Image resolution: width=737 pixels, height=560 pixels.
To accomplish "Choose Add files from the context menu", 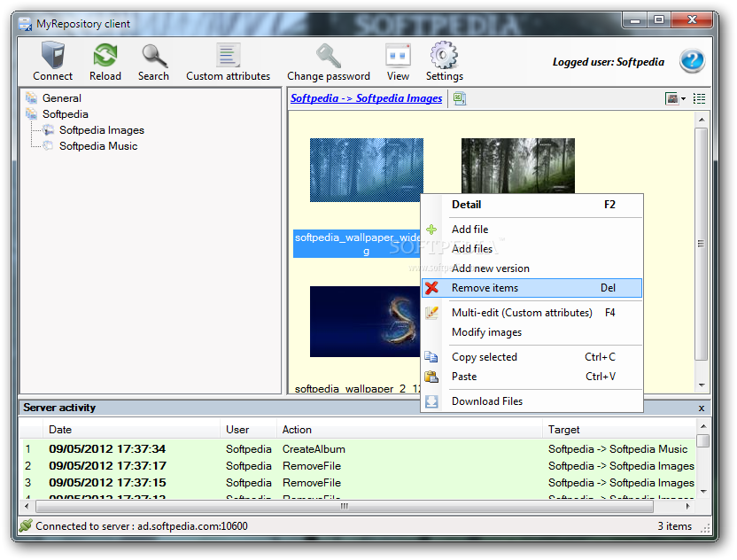I will coord(532,249).
